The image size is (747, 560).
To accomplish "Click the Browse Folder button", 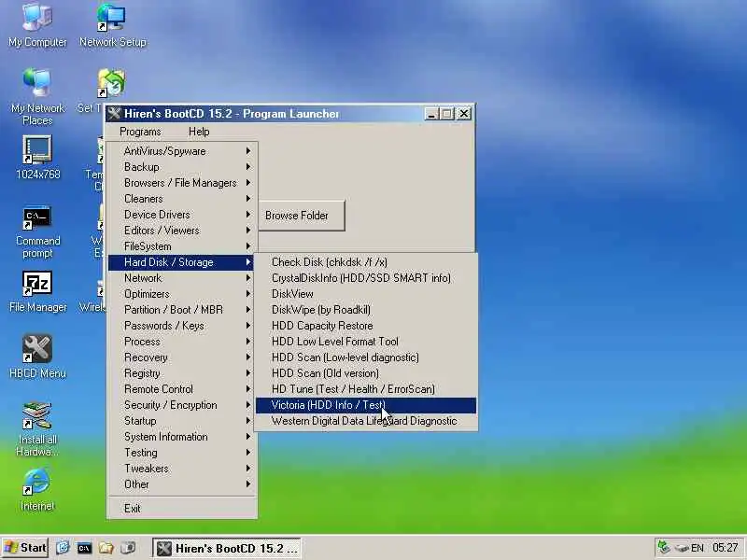I will click(x=302, y=216).
